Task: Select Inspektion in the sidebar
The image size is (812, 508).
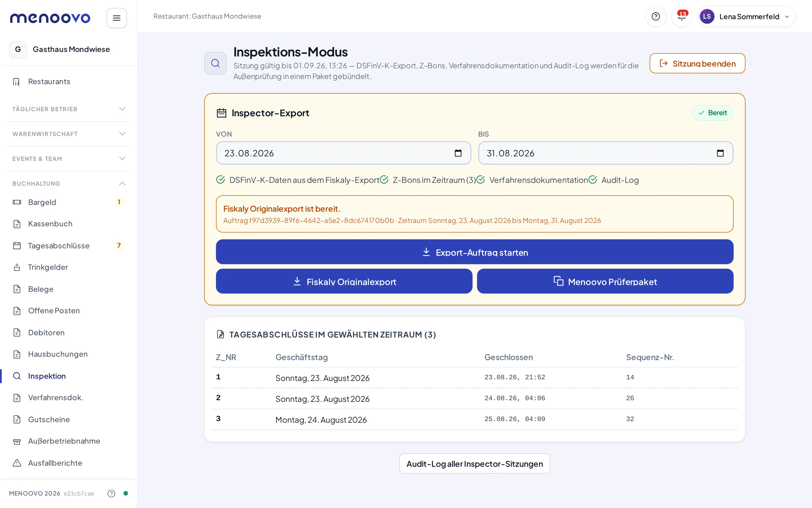Action: coord(69,376)
